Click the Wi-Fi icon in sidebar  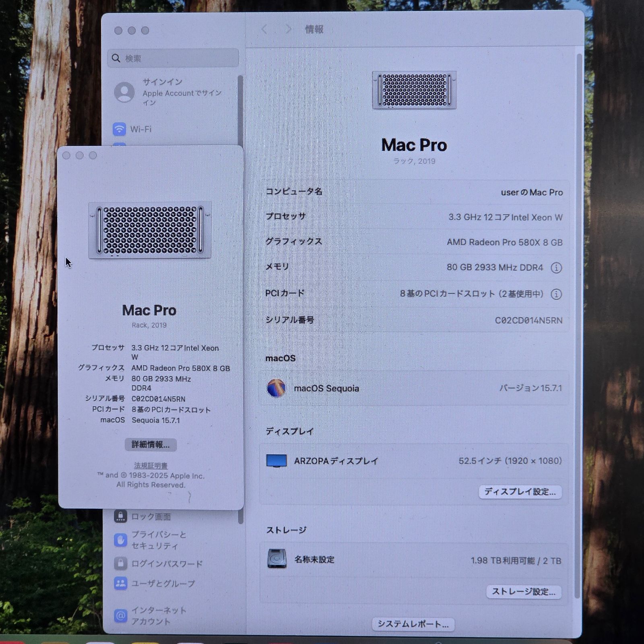coord(120,129)
